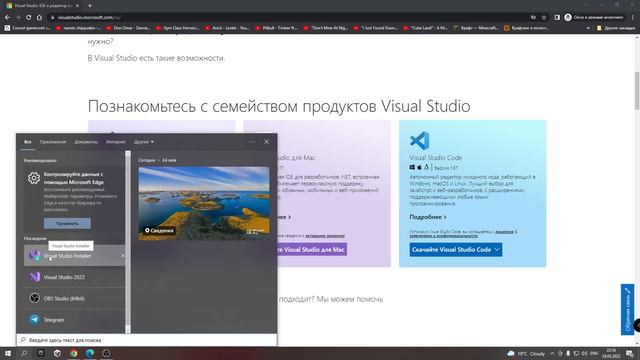Click the Применить button
The width and height of the screenshot is (640, 360).
[67, 223]
